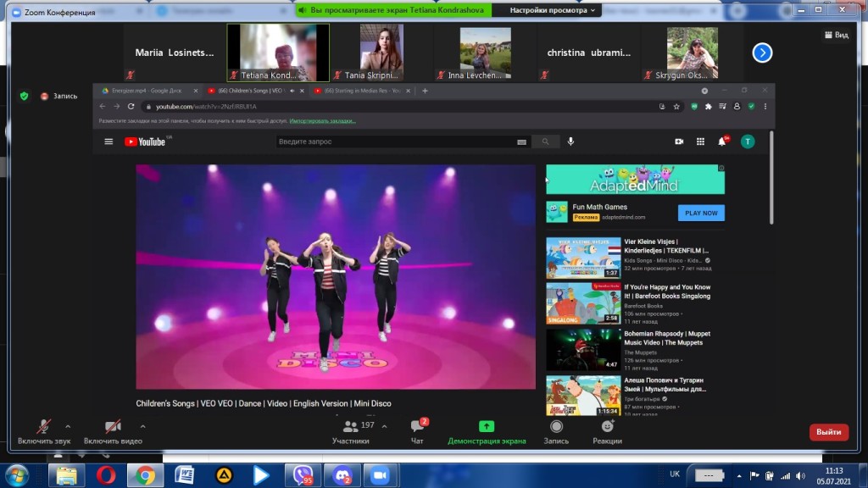Mute the Children's Songs tab audio icon
Viewport: 868px width, 488px height.
click(x=292, y=91)
